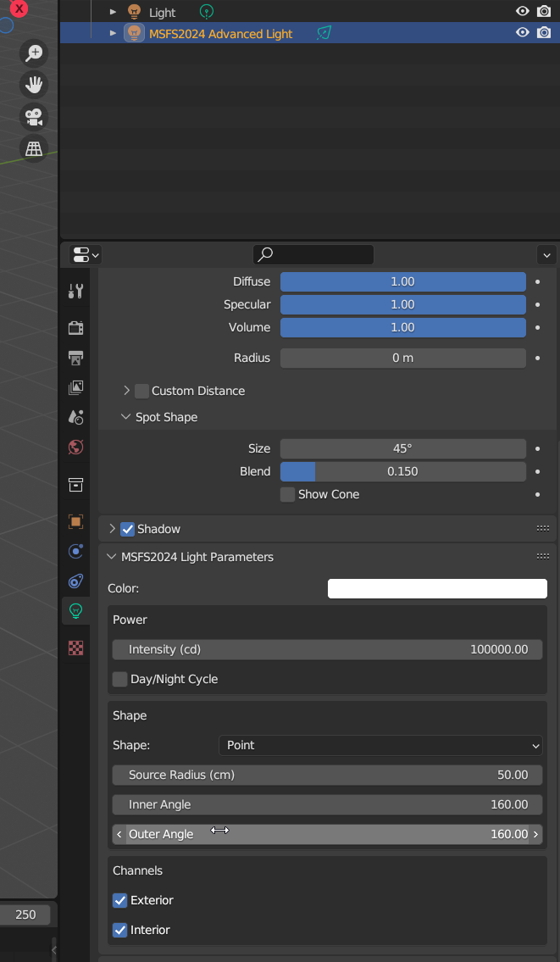Click the Source Radius (cm) field

(327, 775)
